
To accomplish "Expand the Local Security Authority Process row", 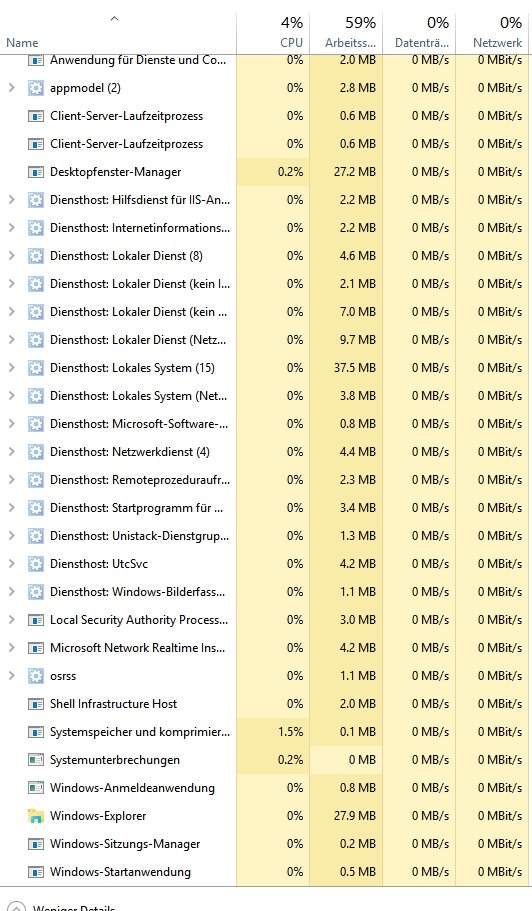I will [11, 620].
